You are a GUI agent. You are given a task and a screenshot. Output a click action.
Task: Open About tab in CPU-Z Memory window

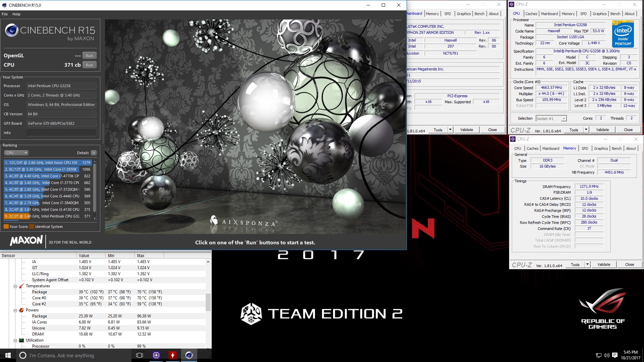(631, 148)
